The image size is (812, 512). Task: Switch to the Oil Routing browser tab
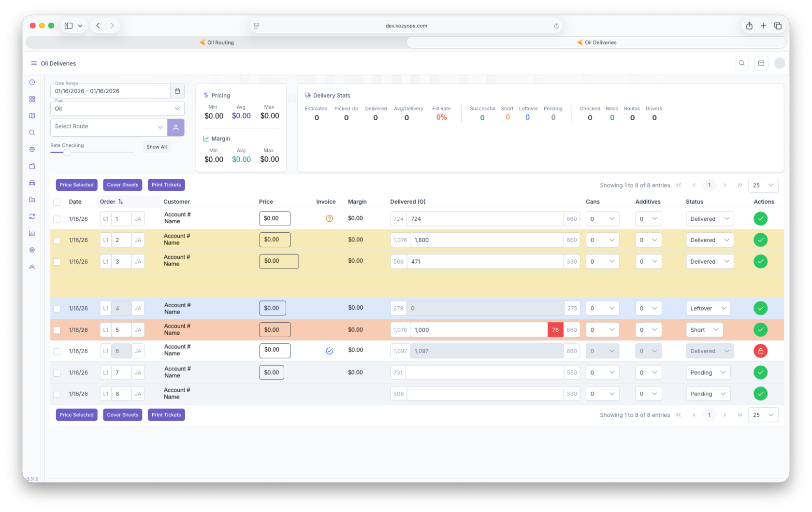(217, 43)
